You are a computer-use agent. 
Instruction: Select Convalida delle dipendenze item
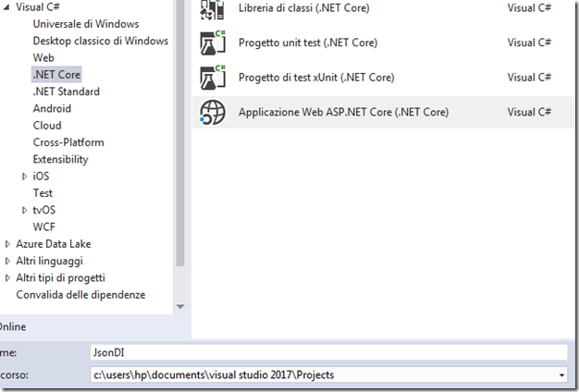click(80, 295)
